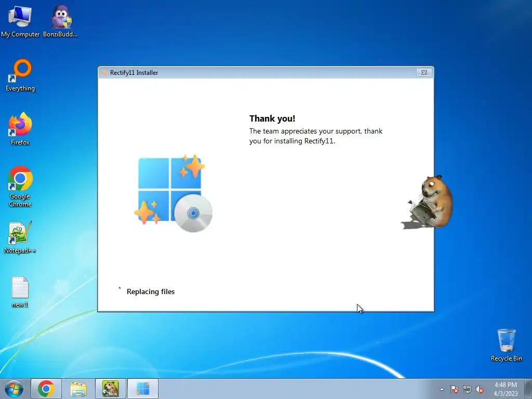Click the Rectify11 Installer title bar icon
This screenshot has width=532, height=399.
click(104, 73)
